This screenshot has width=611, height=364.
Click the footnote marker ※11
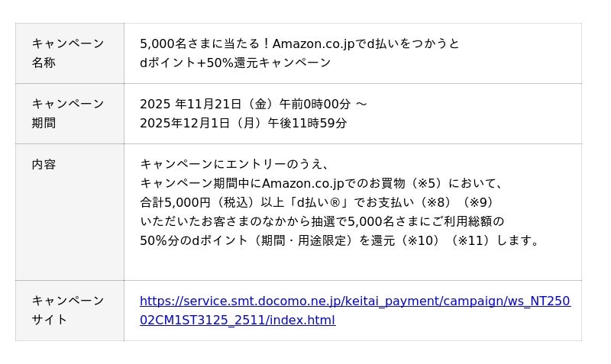pos(469,240)
